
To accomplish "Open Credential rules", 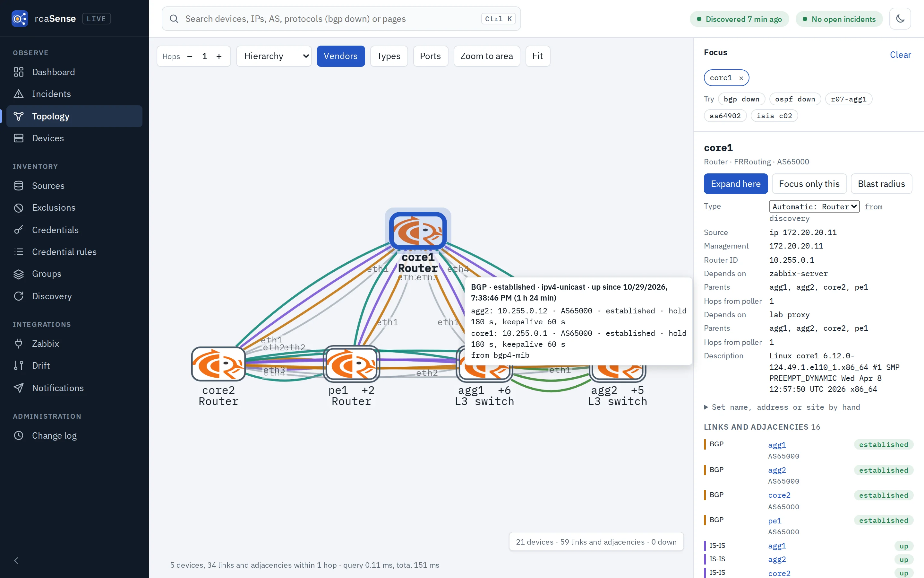I will pyautogui.click(x=74, y=252).
